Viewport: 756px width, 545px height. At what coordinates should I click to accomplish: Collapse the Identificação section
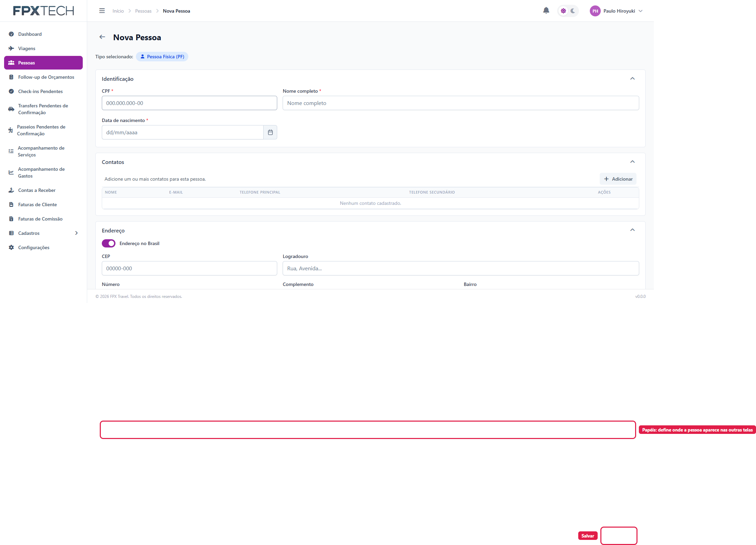click(632, 79)
